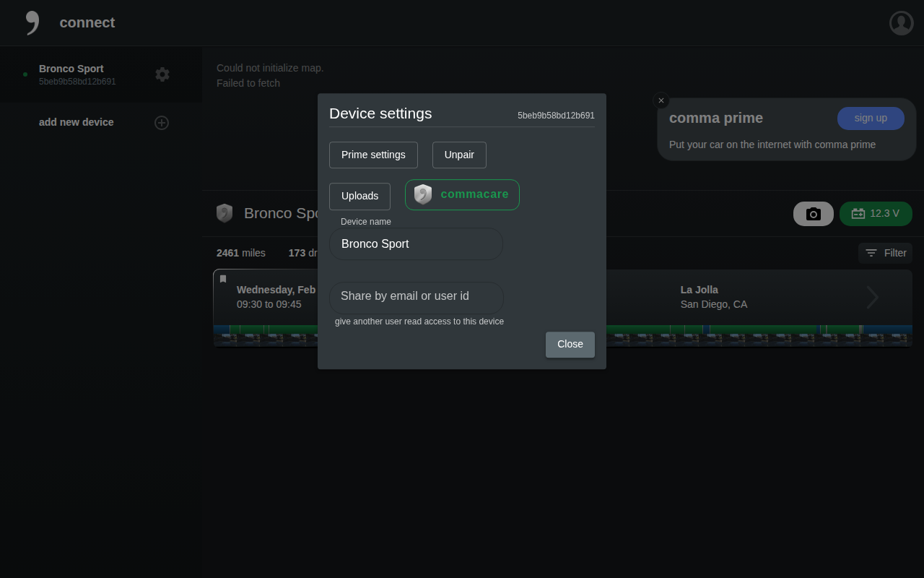
Task: Close the Device settings dialog
Action: point(570,345)
